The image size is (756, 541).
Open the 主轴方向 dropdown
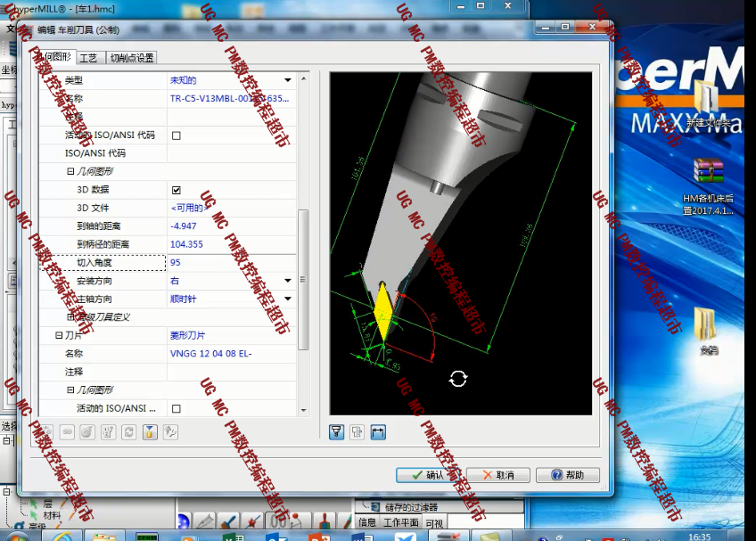coord(288,299)
